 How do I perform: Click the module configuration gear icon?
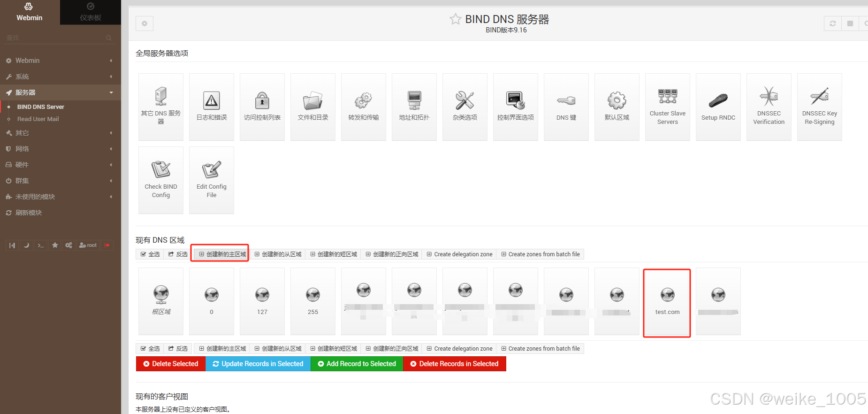[145, 23]
